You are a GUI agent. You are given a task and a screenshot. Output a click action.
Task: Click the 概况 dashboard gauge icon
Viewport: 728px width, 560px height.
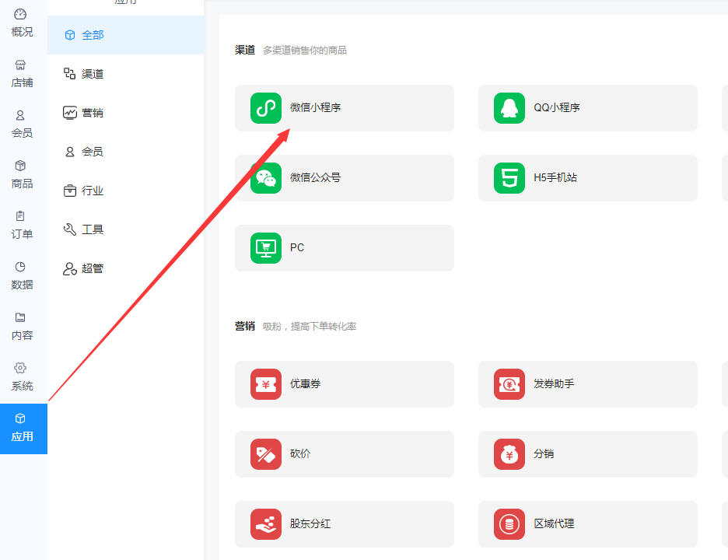click(20, 15)
